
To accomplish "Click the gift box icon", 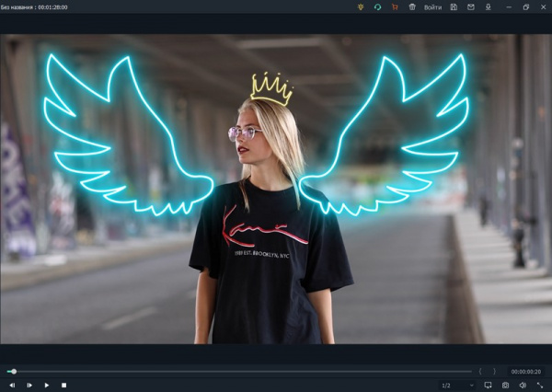I will 411,7.
